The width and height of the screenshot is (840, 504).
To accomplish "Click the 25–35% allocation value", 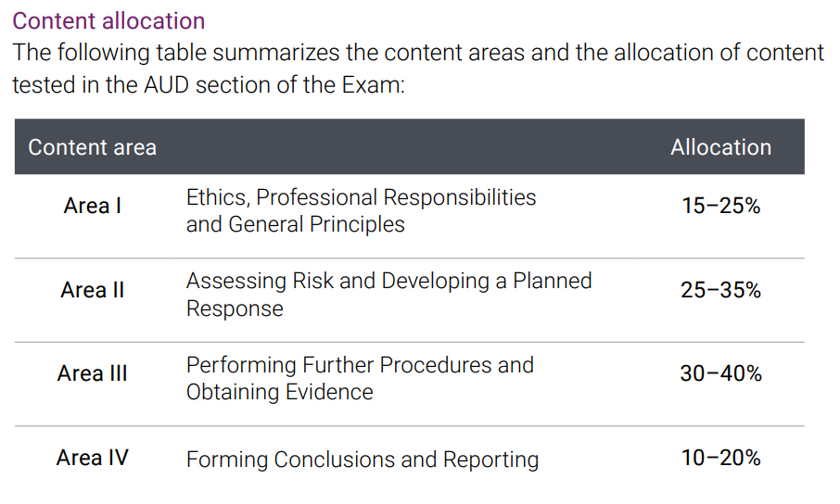I will (x=721, y=290).
